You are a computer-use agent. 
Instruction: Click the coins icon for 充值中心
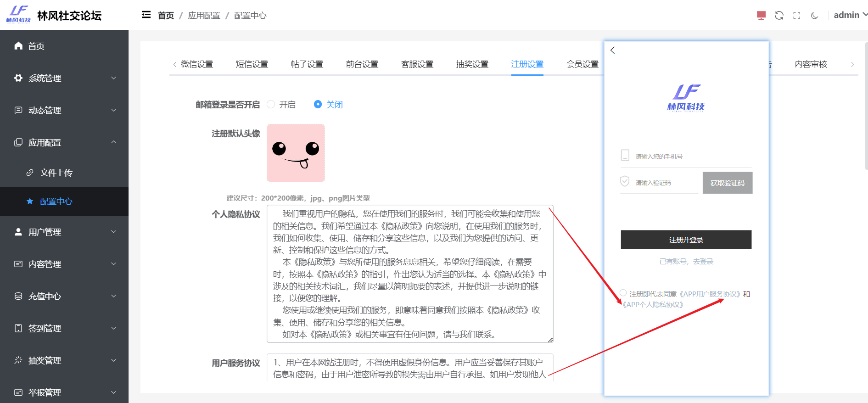tap(18, 296)
